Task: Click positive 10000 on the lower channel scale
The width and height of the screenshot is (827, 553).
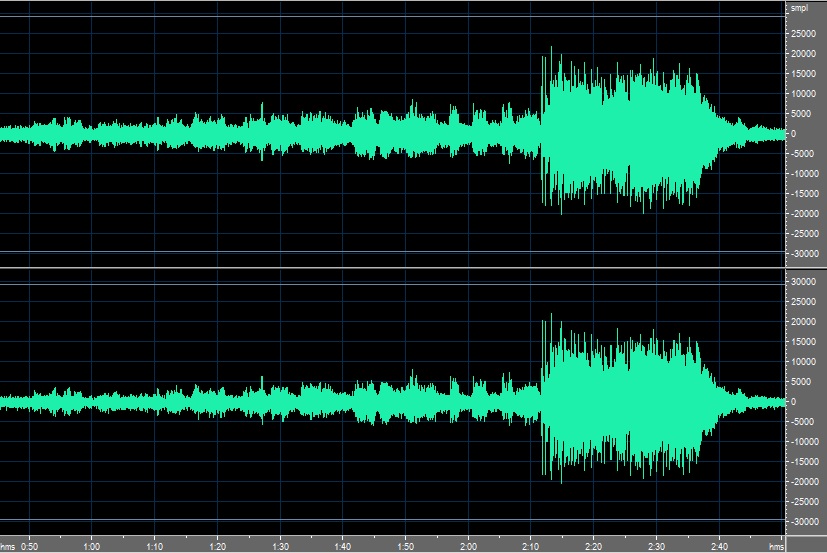Action: [803, 362]
